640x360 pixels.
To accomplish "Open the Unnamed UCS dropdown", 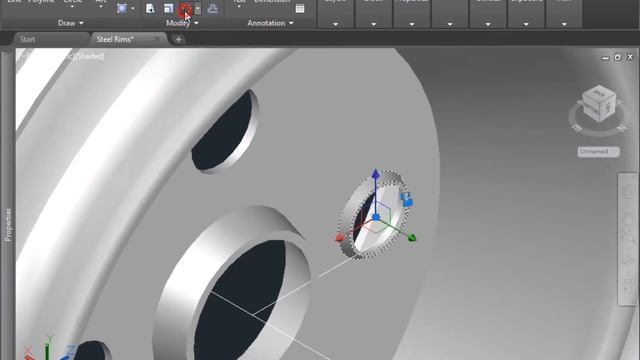I will 599,151.
